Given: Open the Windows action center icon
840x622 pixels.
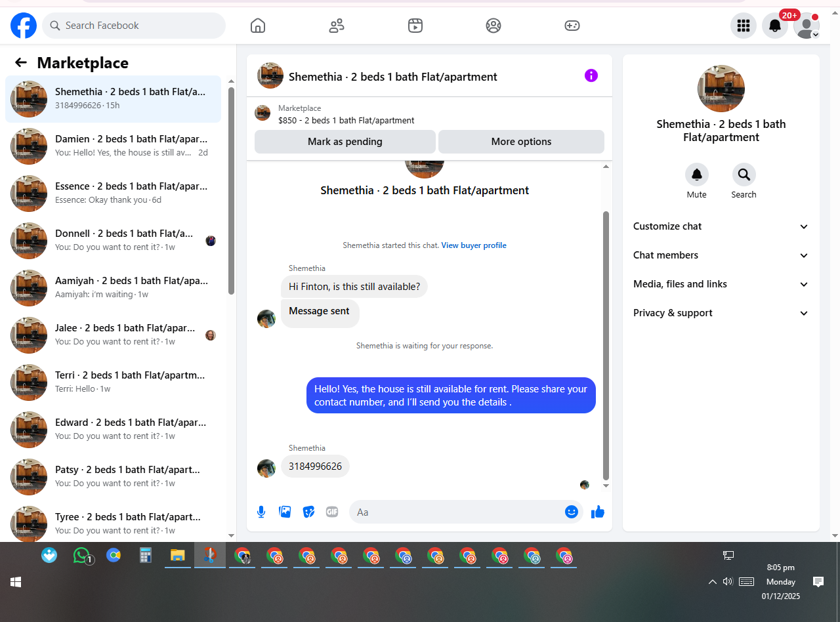Looking at the screenshot, I should tap(818, 581).
